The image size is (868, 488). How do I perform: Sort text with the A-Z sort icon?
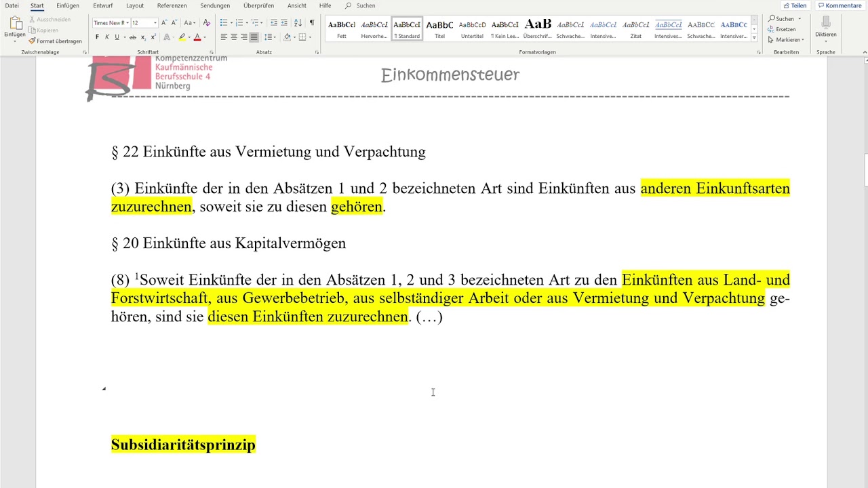(298, 23)
